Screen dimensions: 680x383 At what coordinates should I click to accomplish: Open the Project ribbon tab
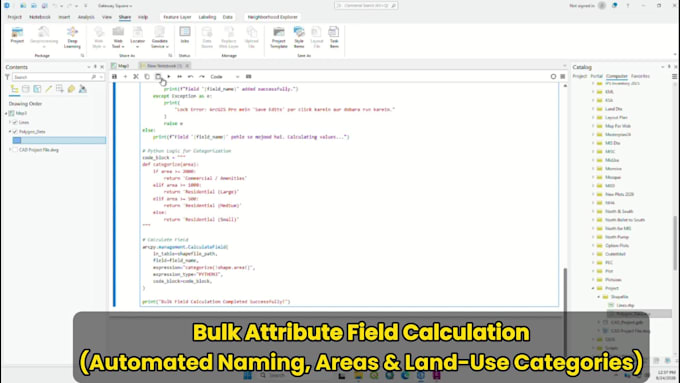point(14,17)
